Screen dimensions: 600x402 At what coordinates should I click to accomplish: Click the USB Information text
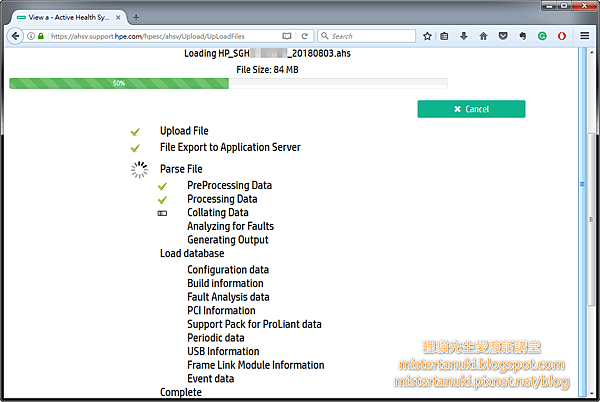[x=223, y=352]
